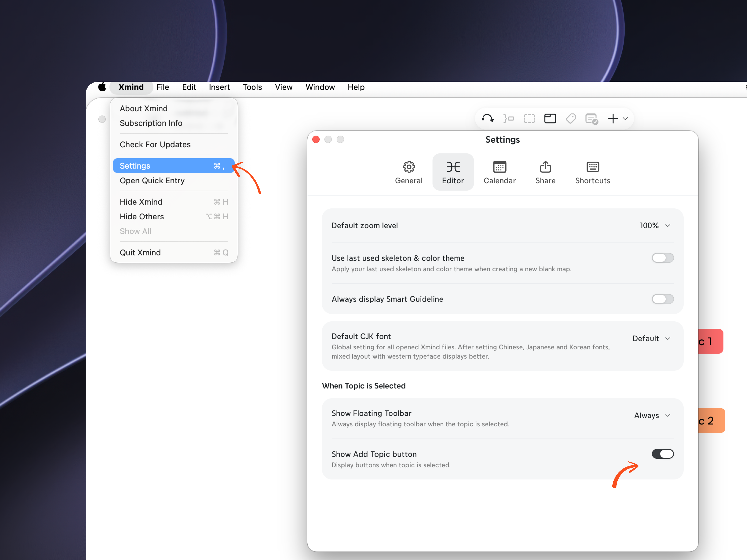Screen dimensions: 747x560
Task: Click the label tag toolbar icon
Action: click(x=571, y=118)
